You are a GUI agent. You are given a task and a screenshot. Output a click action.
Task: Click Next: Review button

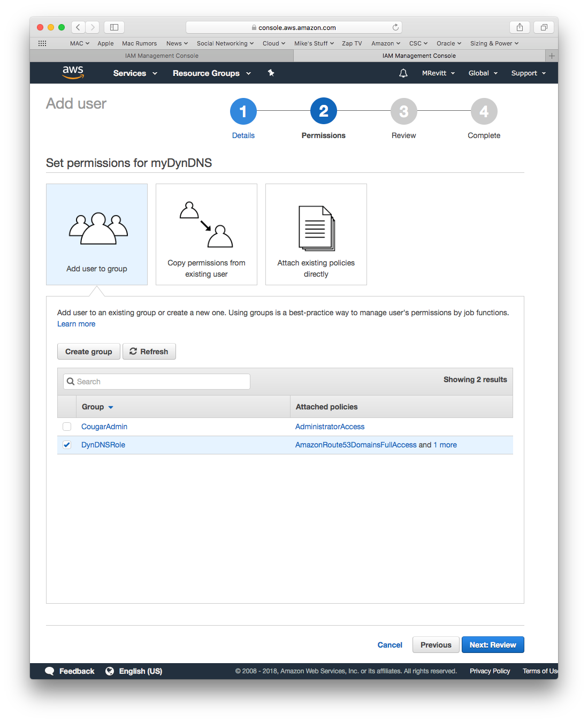coord(493,645)
